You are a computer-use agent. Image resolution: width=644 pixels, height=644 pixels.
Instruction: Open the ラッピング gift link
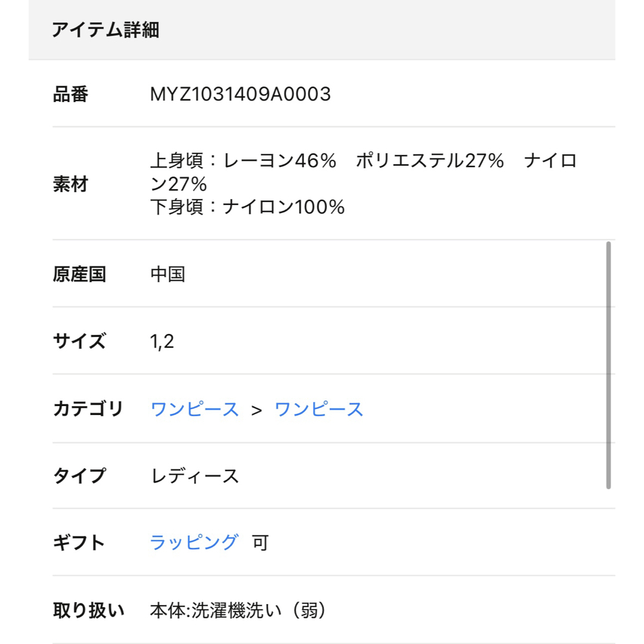193,542
